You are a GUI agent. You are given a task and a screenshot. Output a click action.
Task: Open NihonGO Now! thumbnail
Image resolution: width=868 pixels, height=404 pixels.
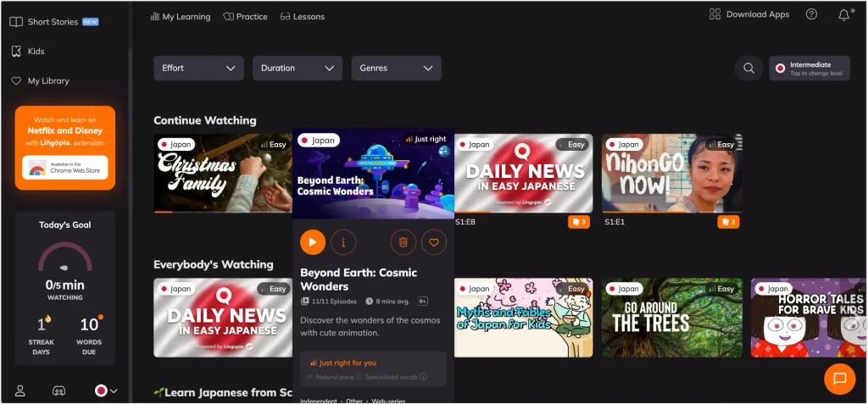672,174
